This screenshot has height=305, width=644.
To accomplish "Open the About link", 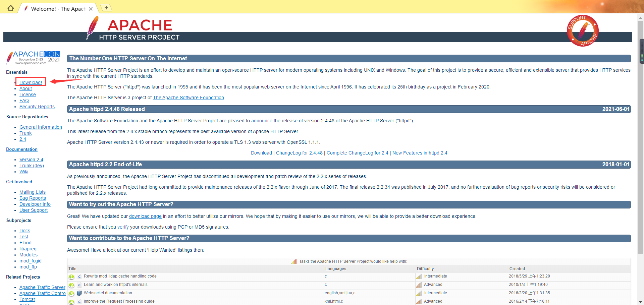I will [25, 88].
